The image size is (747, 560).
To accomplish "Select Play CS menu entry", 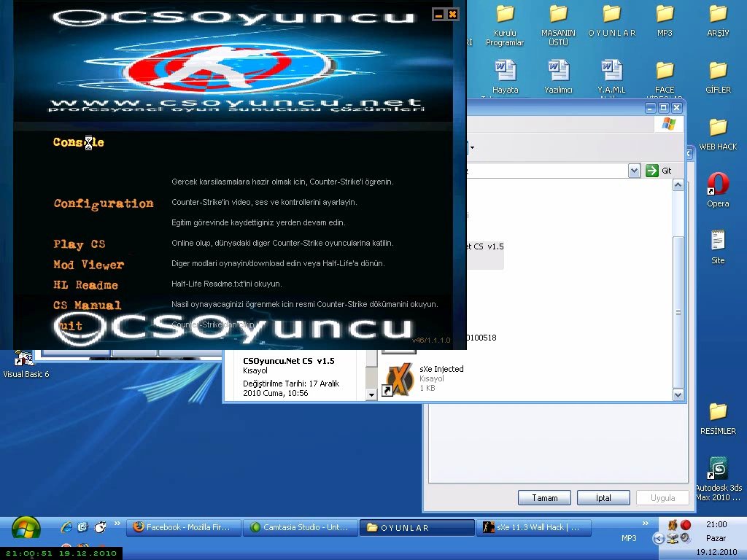I will 79,244.
